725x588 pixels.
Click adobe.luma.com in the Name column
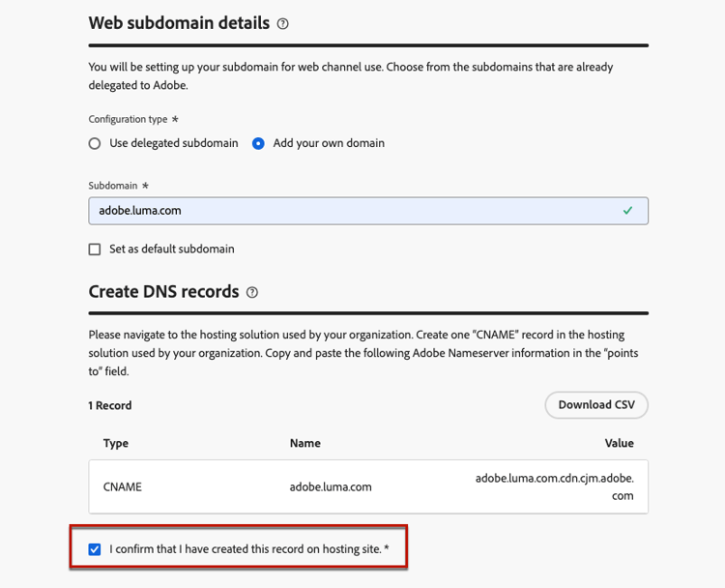click(331, 486)
